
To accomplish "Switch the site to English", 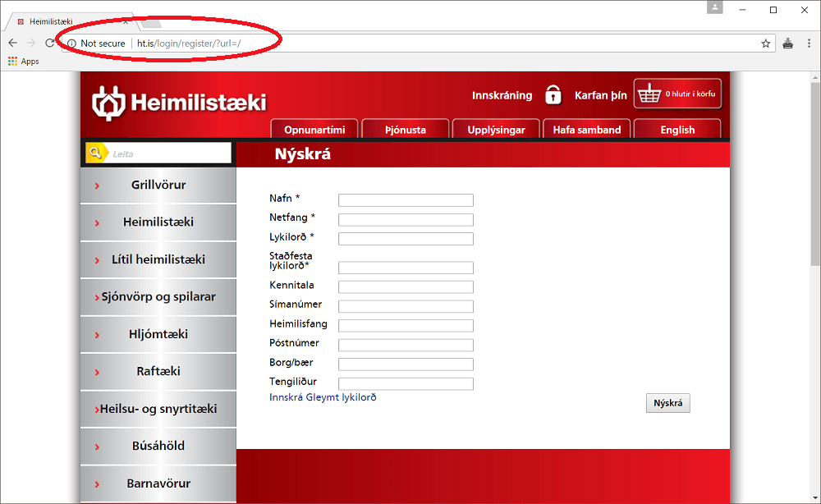I will 677,129.
